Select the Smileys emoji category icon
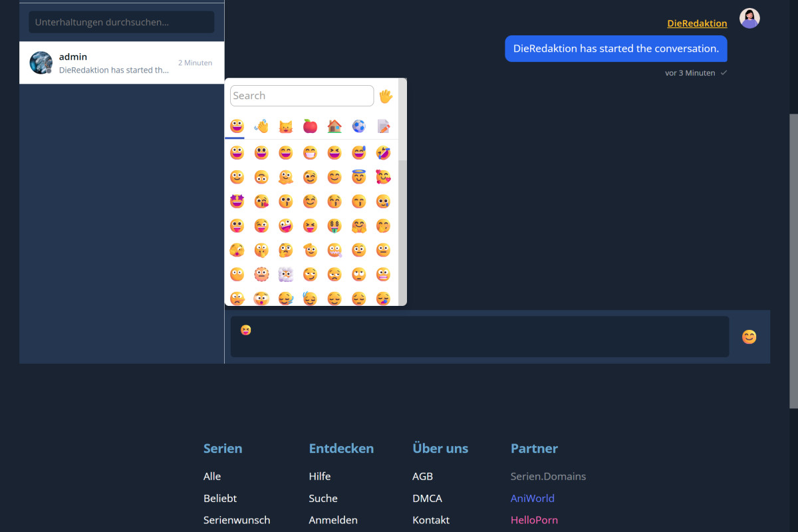Screen dimensions: 798x532 [x=236, y=126]
